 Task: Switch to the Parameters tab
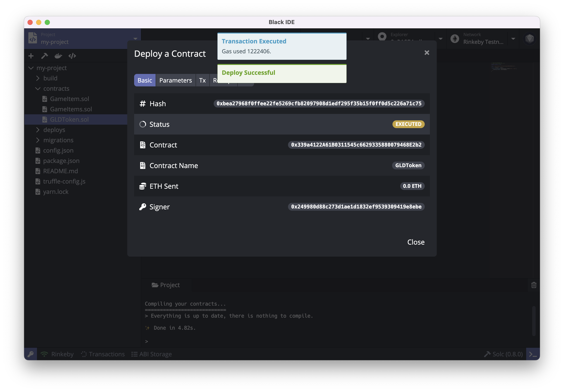[x=175, y=80]
